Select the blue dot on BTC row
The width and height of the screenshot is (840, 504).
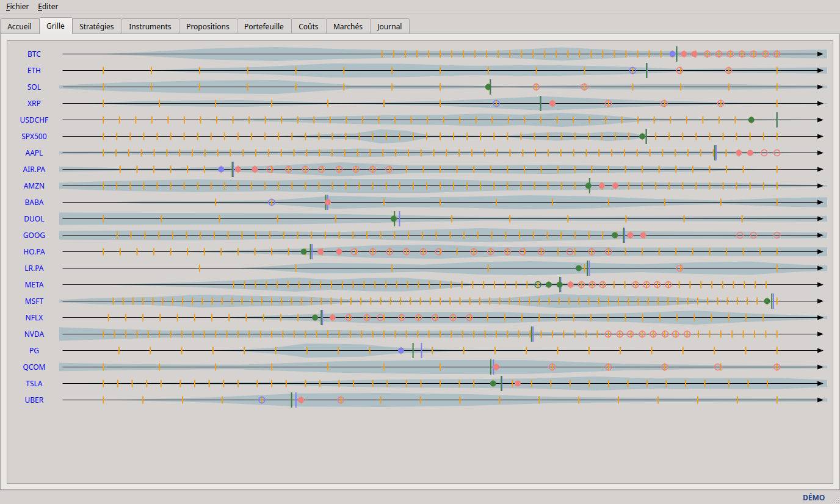(673, 54)
